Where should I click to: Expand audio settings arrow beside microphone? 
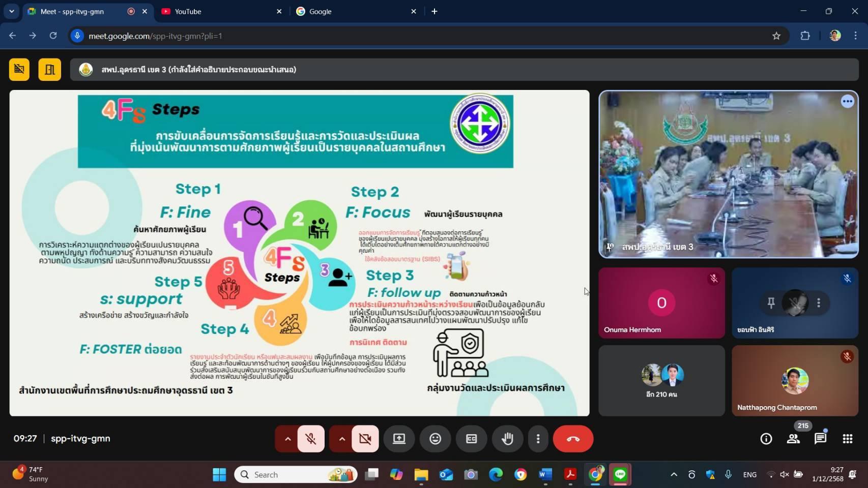click(287, 439)
